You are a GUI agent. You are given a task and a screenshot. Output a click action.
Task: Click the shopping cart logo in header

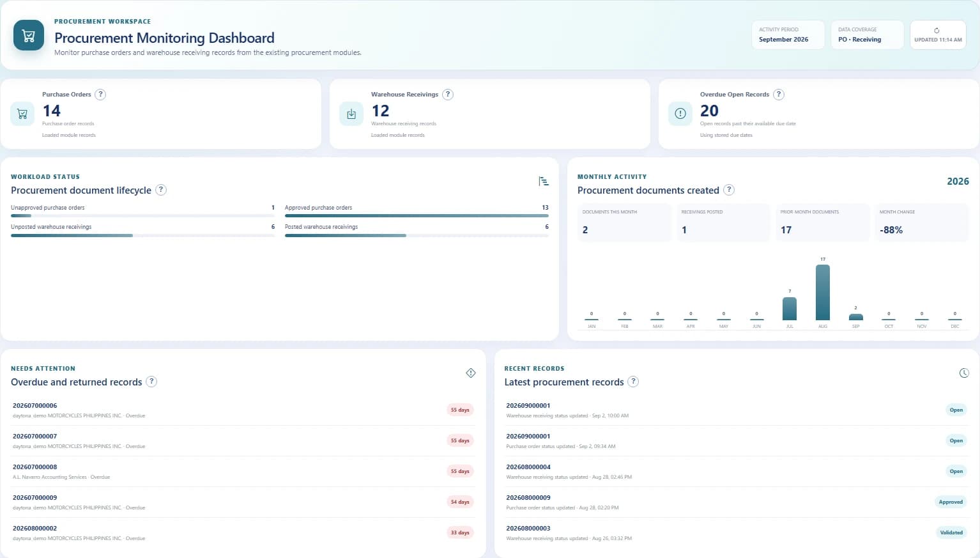29,35
